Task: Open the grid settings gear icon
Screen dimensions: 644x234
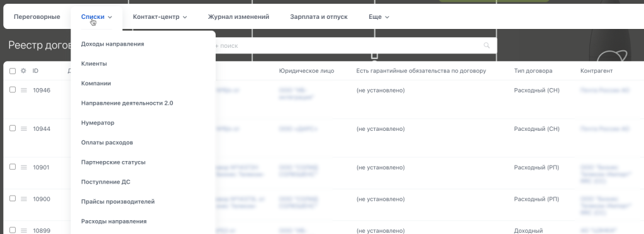Action: point(23,70)
